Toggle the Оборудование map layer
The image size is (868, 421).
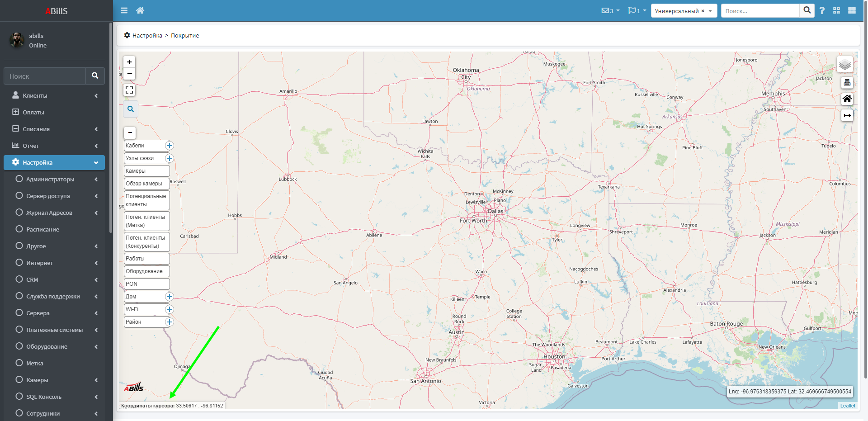click(x=146, y=271)
